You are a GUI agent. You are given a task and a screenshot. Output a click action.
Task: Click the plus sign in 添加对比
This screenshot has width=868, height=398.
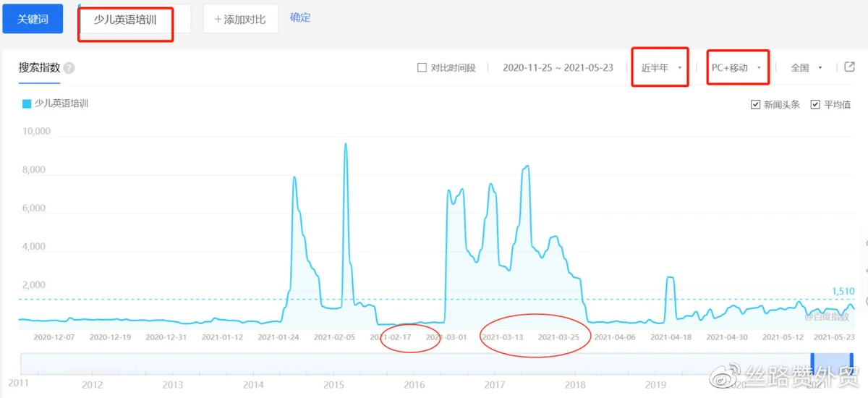[218, 20]
